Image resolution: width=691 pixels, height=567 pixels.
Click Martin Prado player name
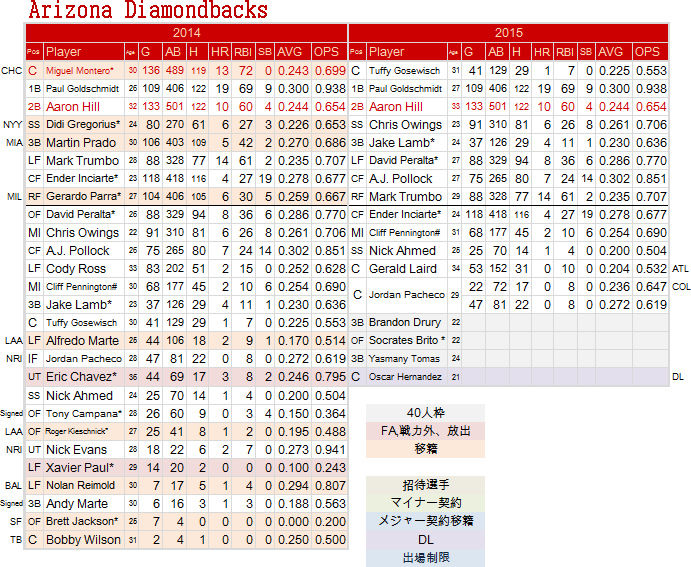(81, 143)
